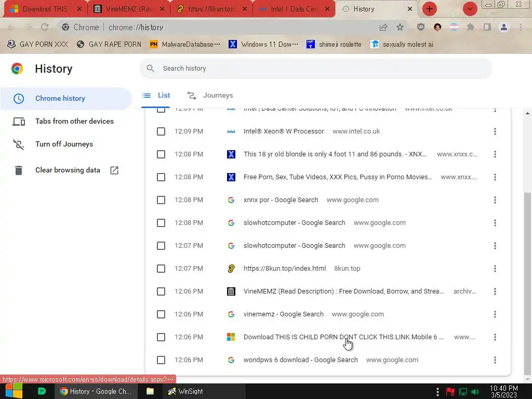Viewport: 532px width, 399px height.
Task: Select Chrome history in the sidebar
Action: [x=66, y=98]
